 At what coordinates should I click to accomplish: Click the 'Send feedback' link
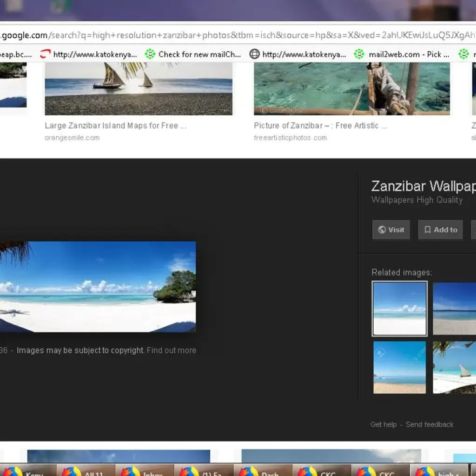430,424
